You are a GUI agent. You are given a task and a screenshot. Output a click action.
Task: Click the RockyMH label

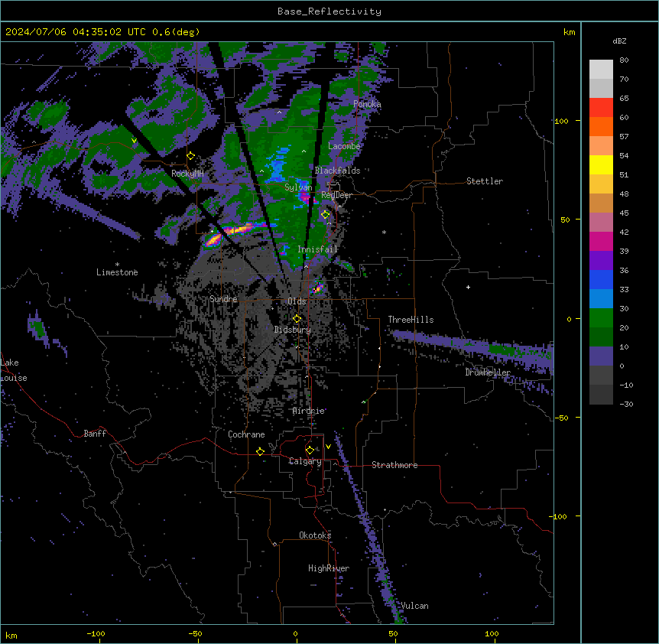point(187,174)
